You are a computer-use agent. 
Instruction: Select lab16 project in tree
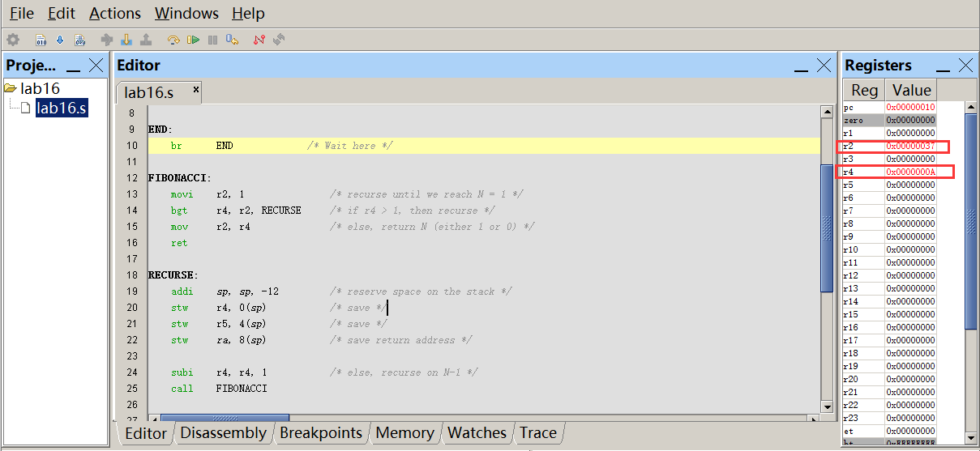coord(40,88)
